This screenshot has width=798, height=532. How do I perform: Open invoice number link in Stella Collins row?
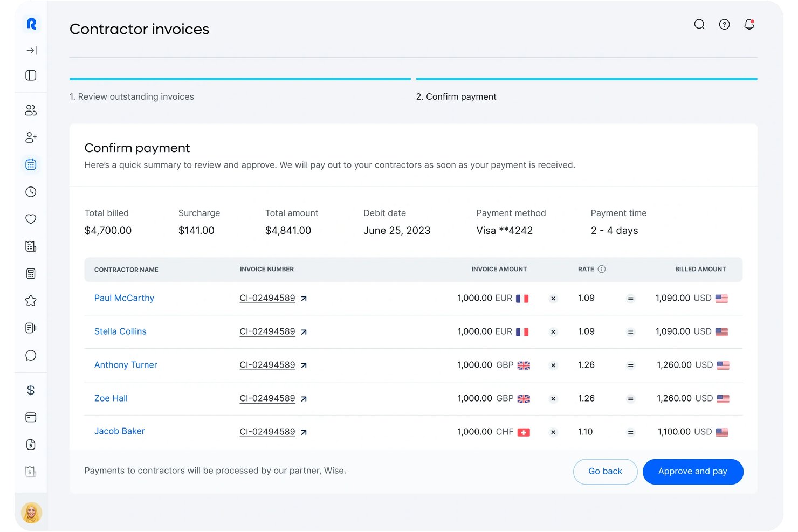pos(267,331)
